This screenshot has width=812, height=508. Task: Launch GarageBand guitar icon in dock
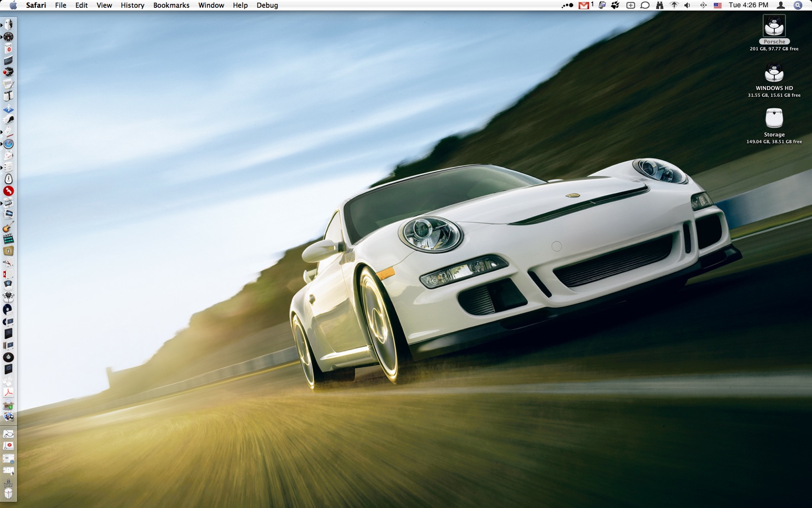point(8,227)
